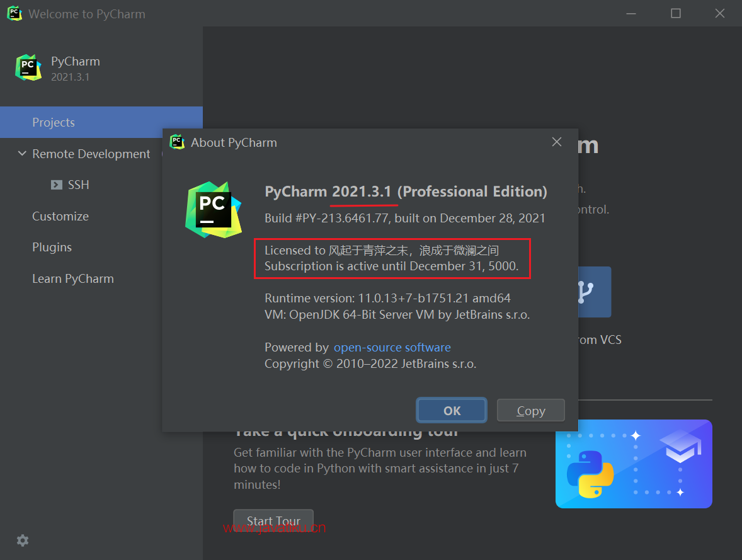Click the 2021.3.1 version under PyCharm in sidebar
The height and width of the screenshot is (560, 742).
click(70, 77)
